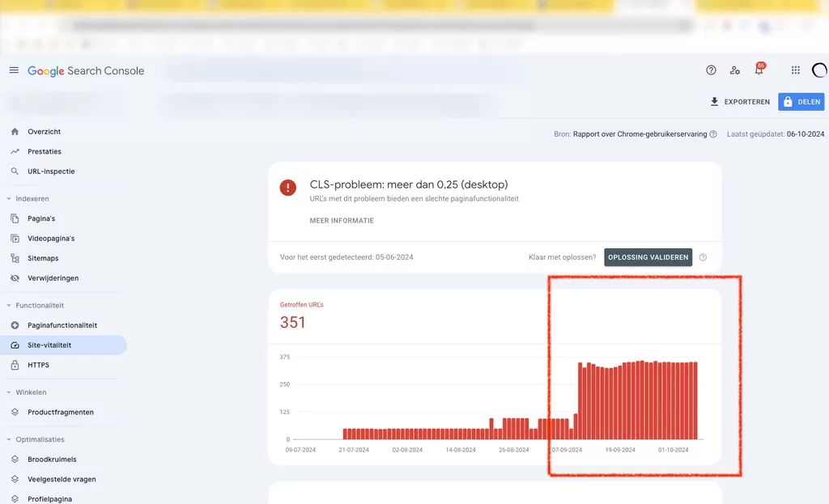Screen dimensions: 829x504
Task: Collapse the Optimalisaties section
Action: point(9,440)
